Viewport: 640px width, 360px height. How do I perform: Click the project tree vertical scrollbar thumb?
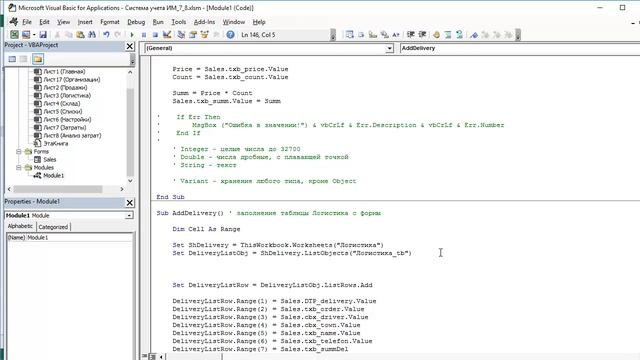(130, 131)
